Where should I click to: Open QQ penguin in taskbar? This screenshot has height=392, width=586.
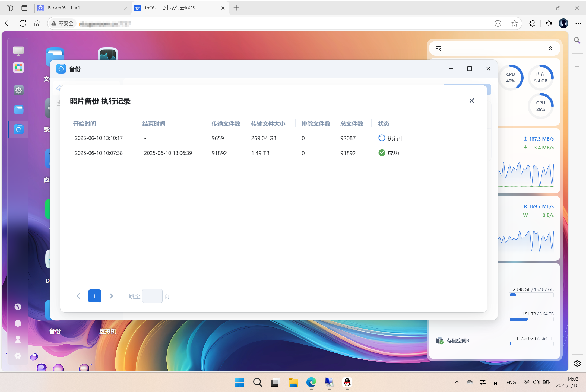pyautogui.click(x=347, y=383)
